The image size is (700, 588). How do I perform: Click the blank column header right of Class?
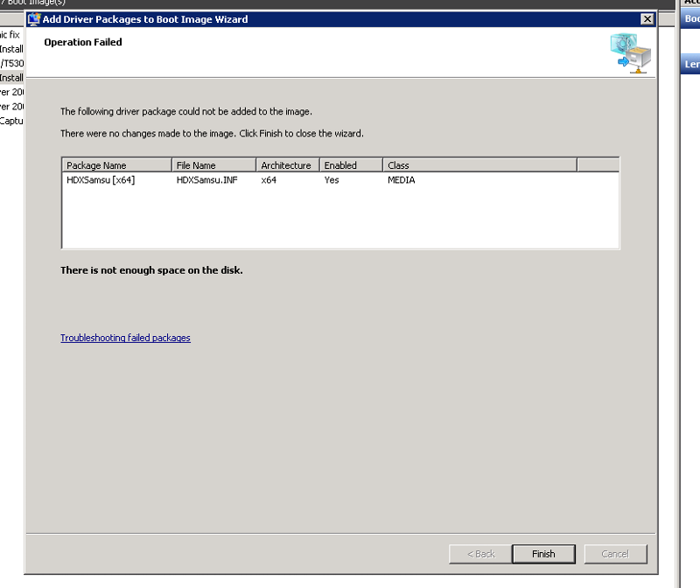(x=598, y=165)
